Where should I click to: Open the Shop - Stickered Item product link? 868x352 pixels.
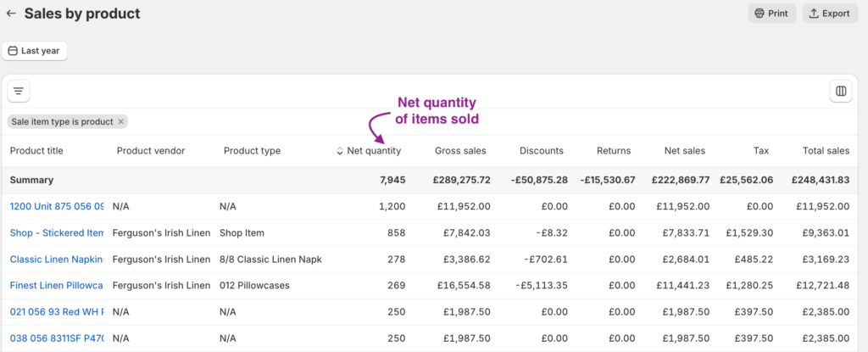[57, 232]
